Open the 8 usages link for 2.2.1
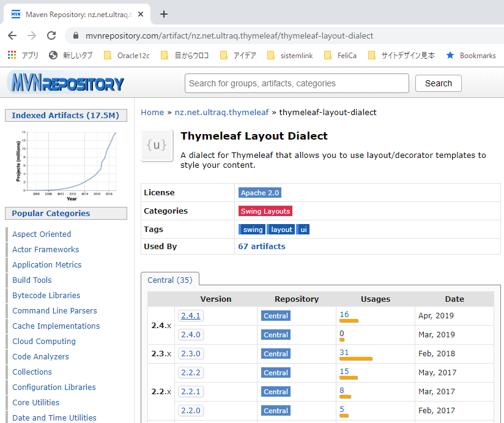504x423 pixels. coord(342,390)
